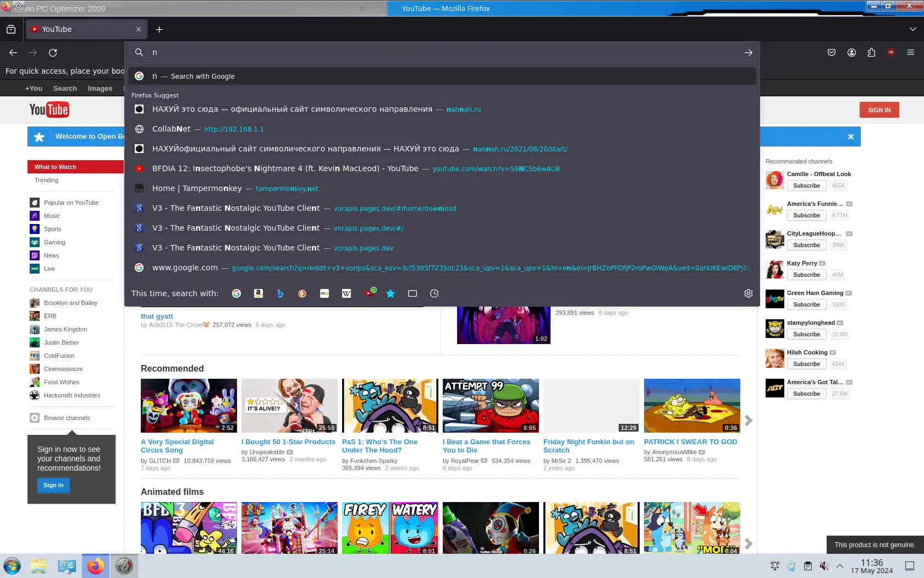
Task: Open the Justin Bieber channel in sidebar
Action: [x=61, y=342]
